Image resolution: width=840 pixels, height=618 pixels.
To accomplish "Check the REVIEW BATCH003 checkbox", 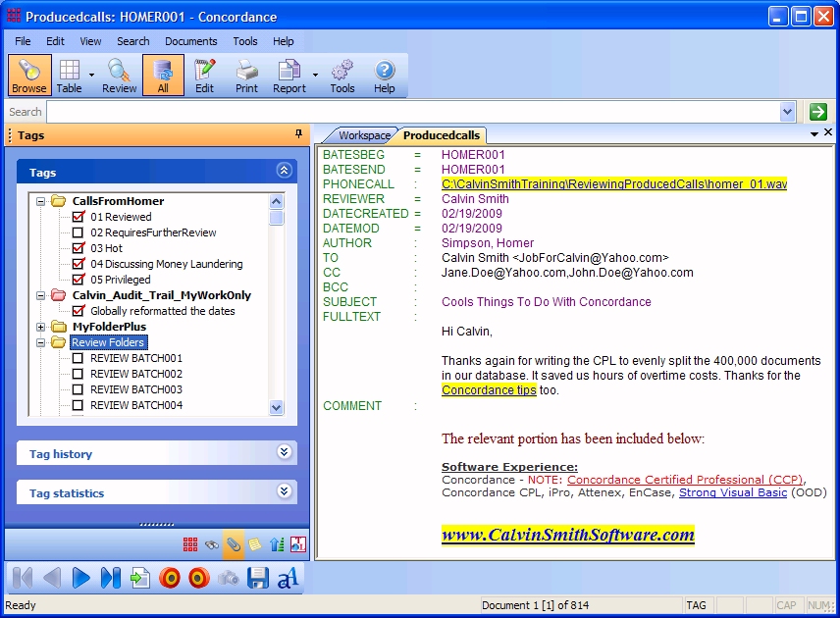I will click(x=78, y=389).
